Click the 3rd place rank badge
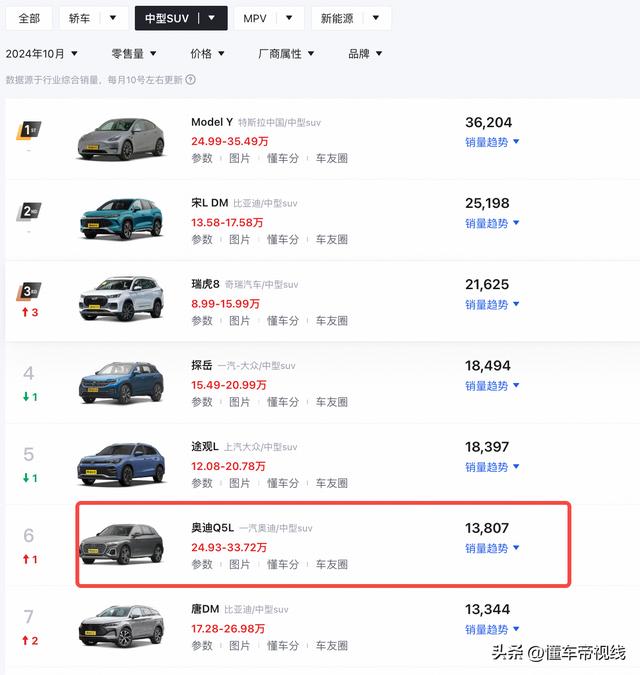 [x=28, y=291]
